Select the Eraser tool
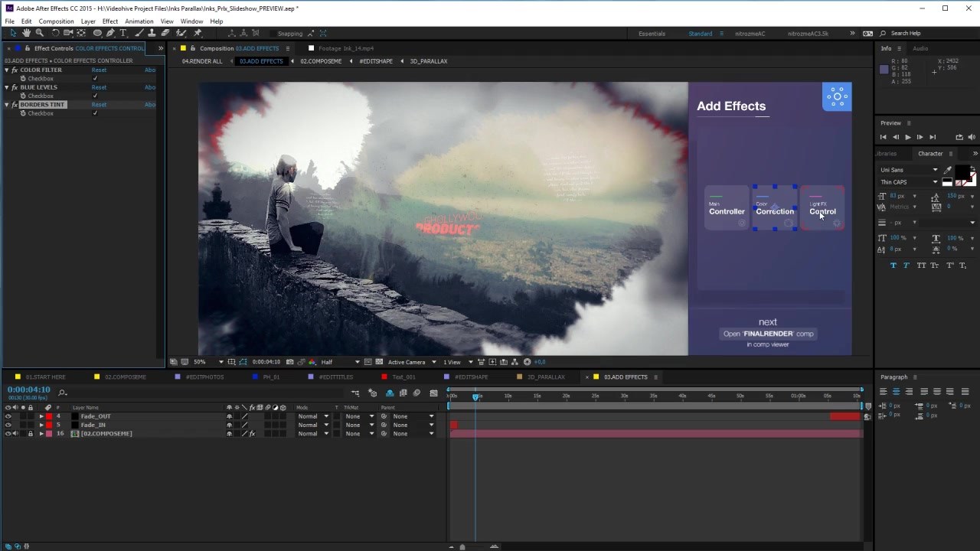 [x=165, y=33]
